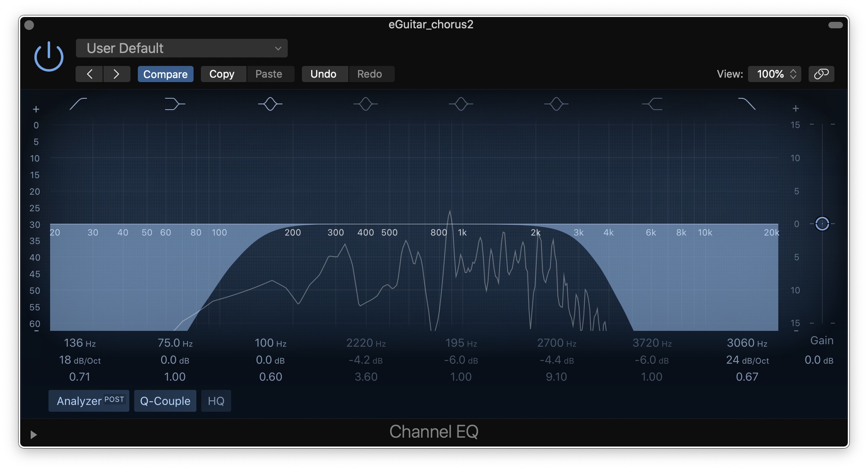Enable HQ oversampling mode
Viewport: 868px width, 470px height.
216,401
